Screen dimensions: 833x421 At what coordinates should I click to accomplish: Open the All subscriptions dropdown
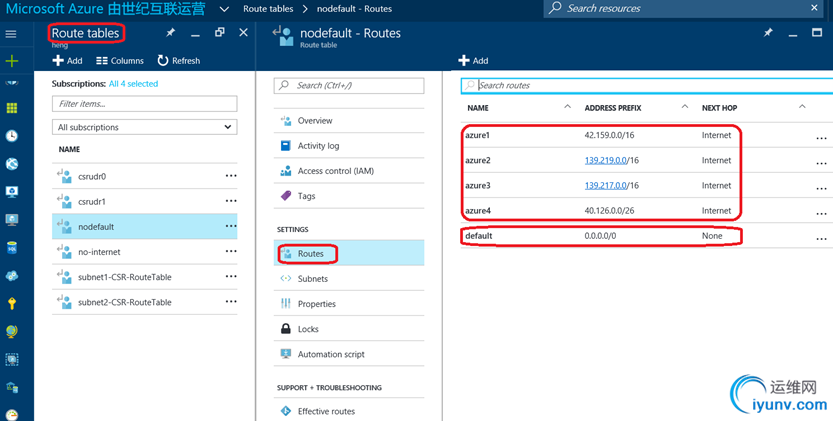point(144,127)
